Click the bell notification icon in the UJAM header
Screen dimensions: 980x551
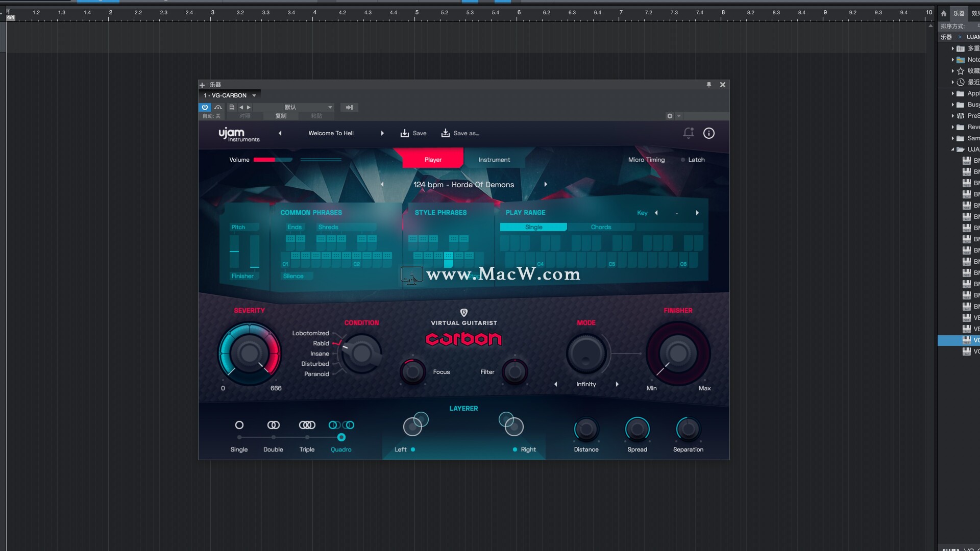click(689, 133)
